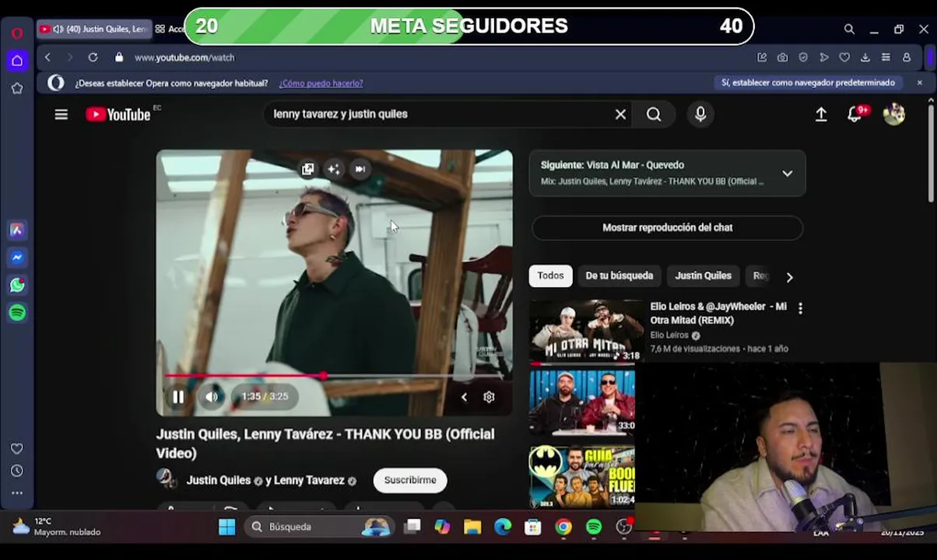The image size is (937, 560).
Task: Open Lenny Tavarez channel name
Action: pos(309,481)
